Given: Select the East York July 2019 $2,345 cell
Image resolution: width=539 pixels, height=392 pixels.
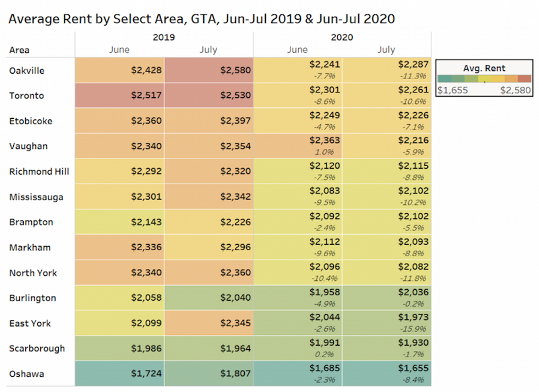Looking at the screenshot, I should 208,323.
